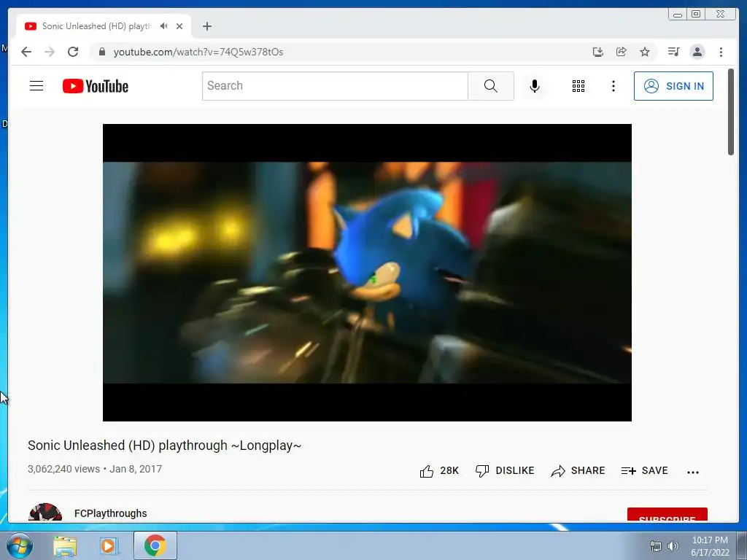
Task: Install app via address bar download icon
Action: (598, 52)
